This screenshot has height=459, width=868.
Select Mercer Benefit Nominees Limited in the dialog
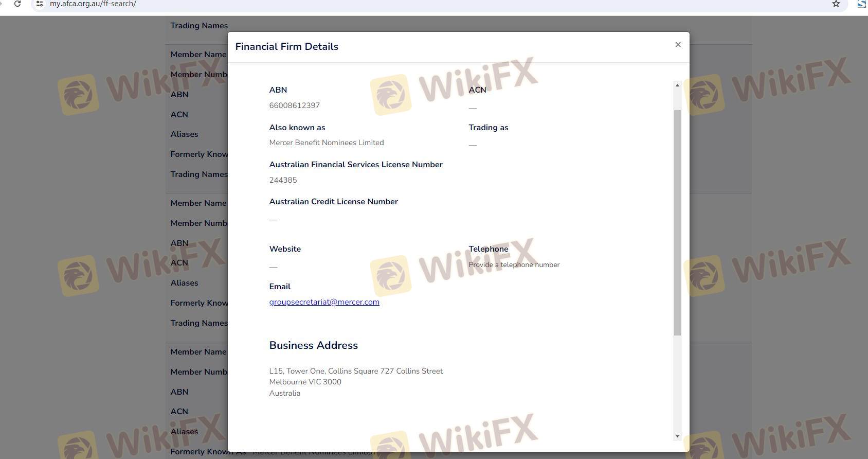(x=327, y=143)
